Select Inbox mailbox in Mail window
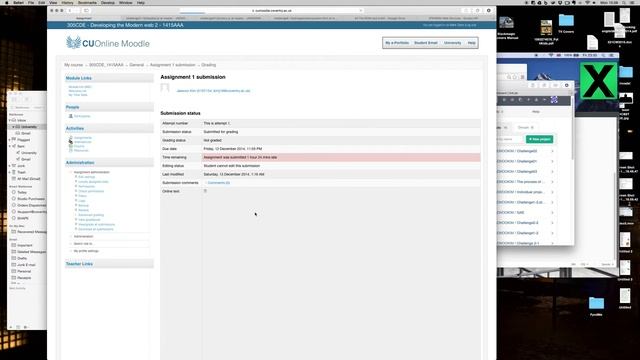Viewport: 640px width, 360px height. [x=22, y=120]
